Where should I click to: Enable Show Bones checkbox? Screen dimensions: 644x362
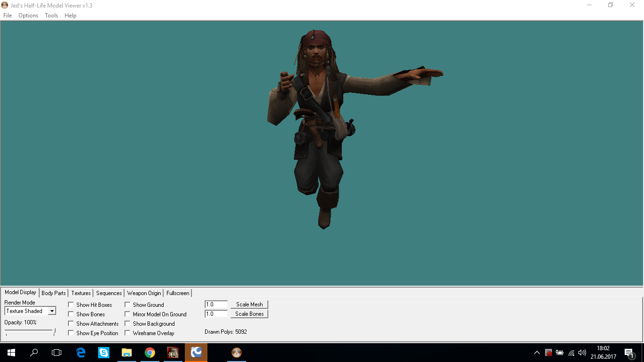[x=71, y=314]
